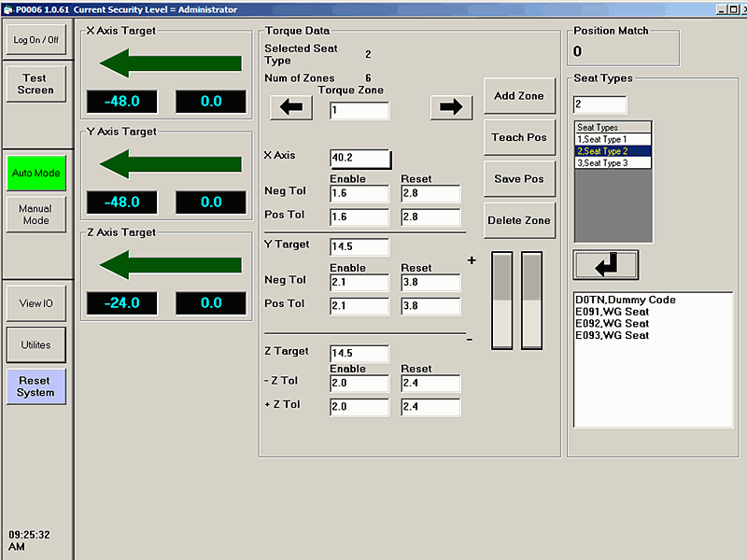Select E093,WG Seat entry
The width and height of the screenshot is (747, 560).
coord(613,336)
